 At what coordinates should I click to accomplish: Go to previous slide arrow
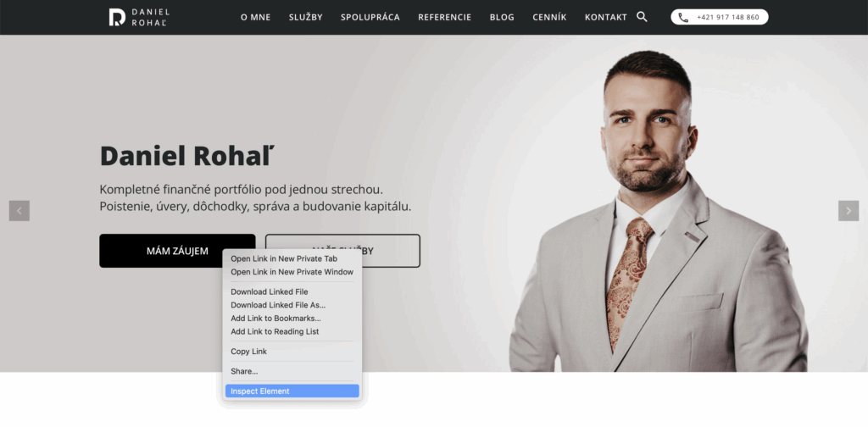19,211
